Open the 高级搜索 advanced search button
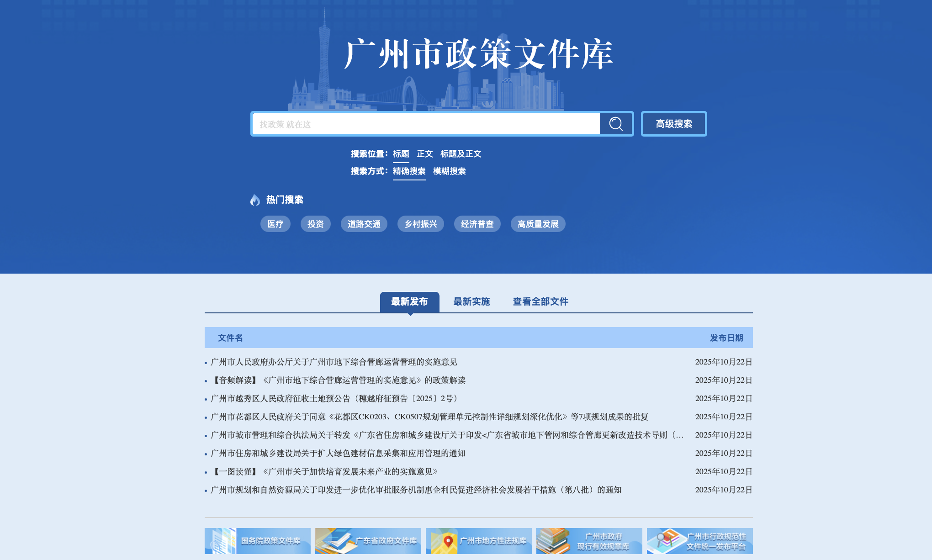The width and height of the screenshot is (932, 560). click(x=673, y=124)
